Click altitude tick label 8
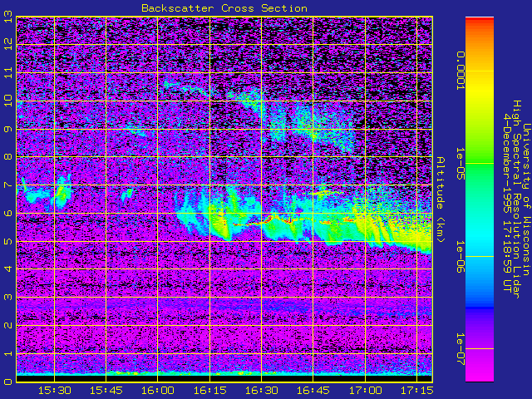Viewport: 532px width, 399px height. 8,157
